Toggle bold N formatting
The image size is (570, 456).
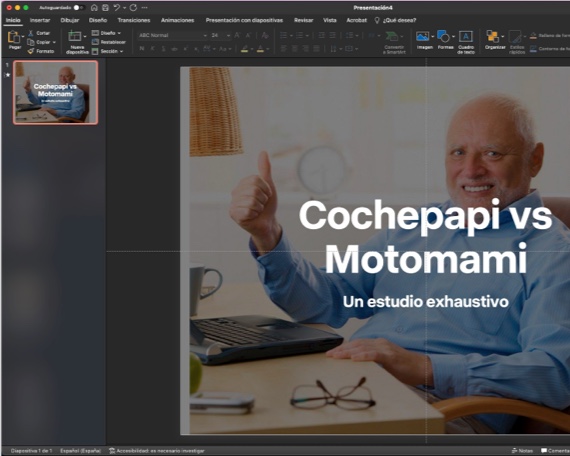coord(142,49)
